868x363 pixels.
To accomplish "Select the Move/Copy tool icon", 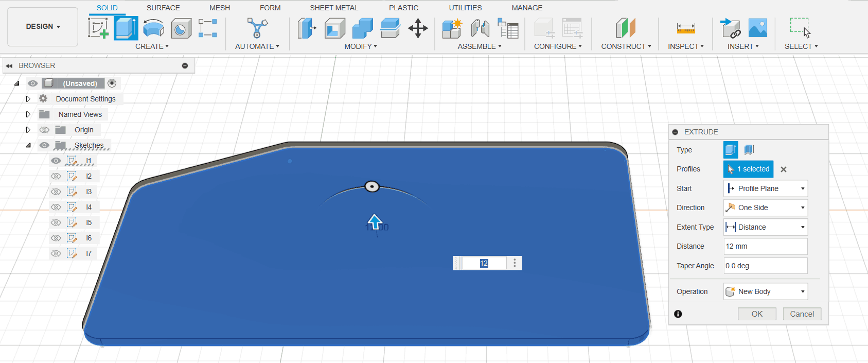I will 418,28.
